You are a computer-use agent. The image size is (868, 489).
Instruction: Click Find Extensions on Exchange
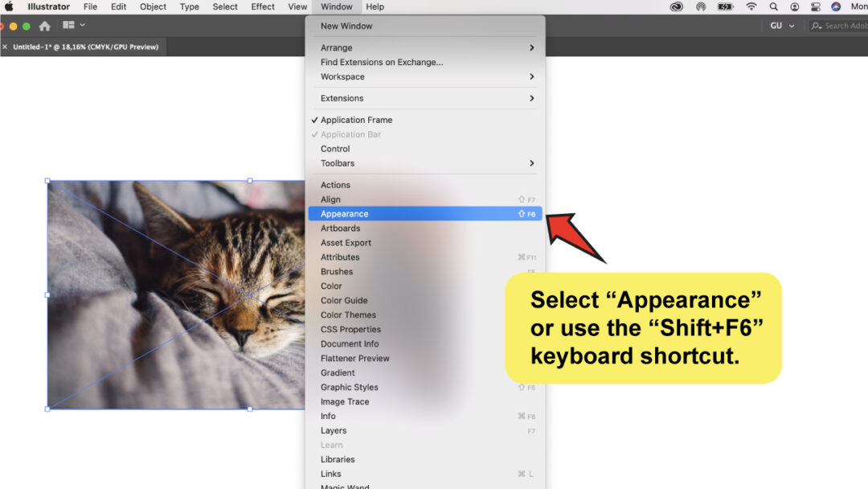pyautogui.click(x=380, y=62)
